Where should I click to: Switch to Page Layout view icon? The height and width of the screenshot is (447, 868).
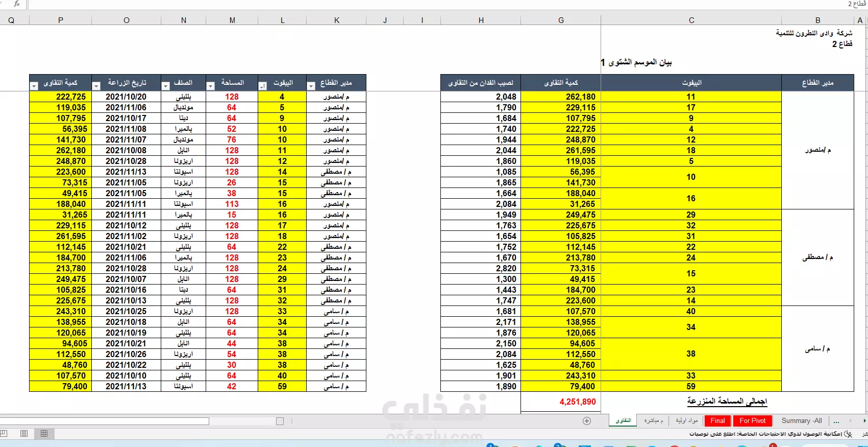pos(24,433)
